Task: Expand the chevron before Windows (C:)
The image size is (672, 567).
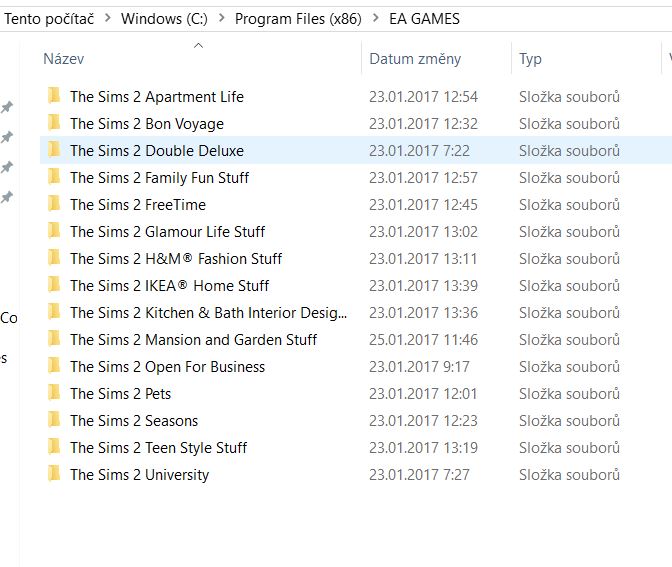Action: (x=107, y=19)
